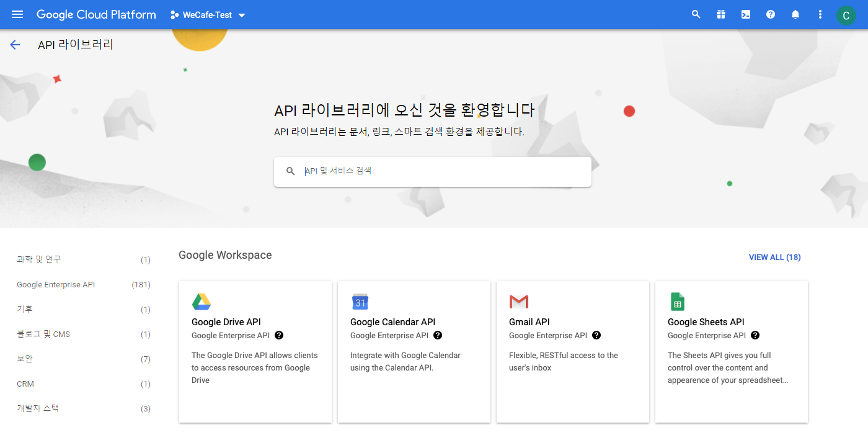This screenshot has height=440, width=868.
Task: Open the account avatar labeled C
Action: coord(846,15)
